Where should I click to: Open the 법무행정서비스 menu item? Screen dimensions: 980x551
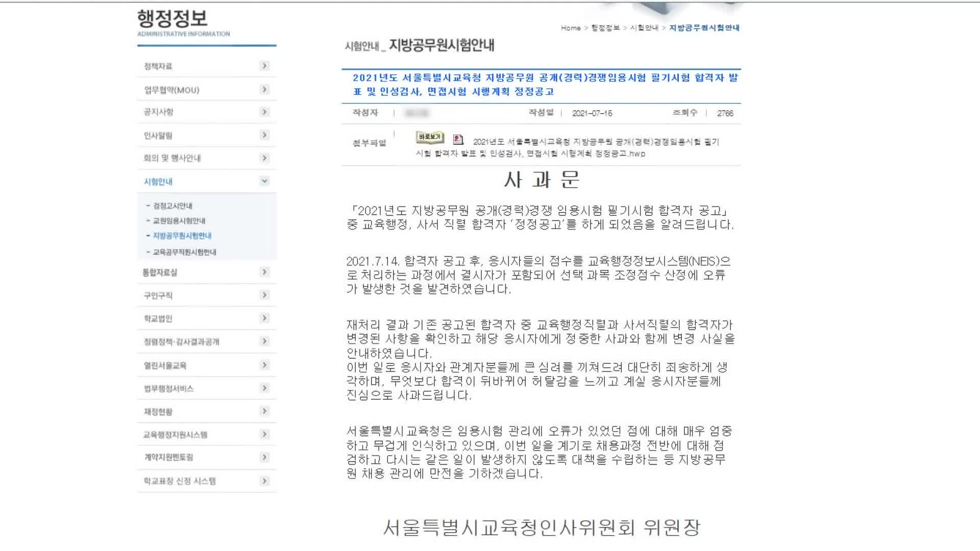168,389
